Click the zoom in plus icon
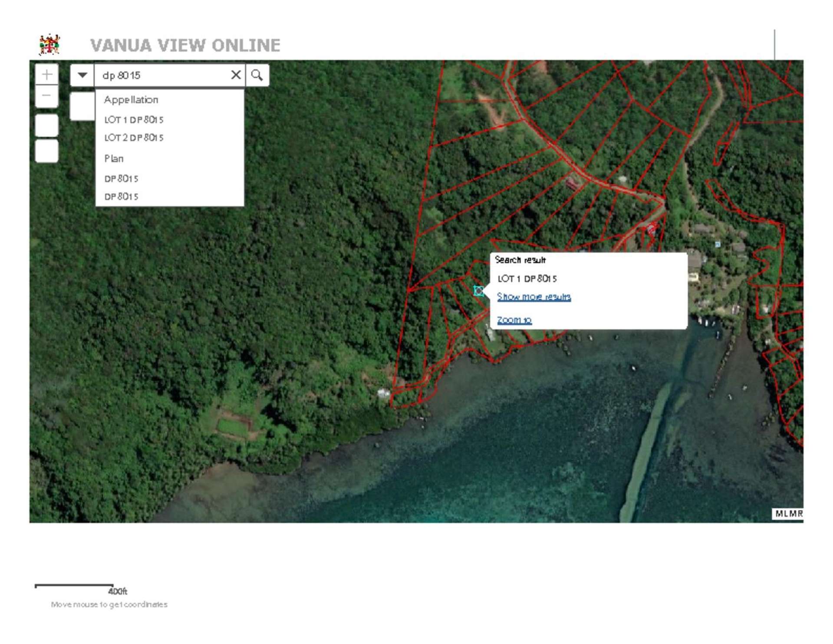 (x=47, y=75)
